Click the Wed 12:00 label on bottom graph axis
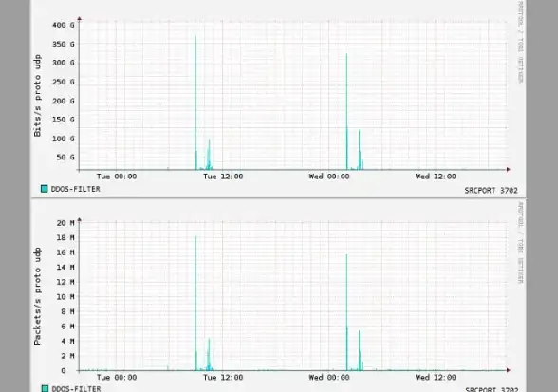This screenshot has height=392, width=558. [436, 378]
